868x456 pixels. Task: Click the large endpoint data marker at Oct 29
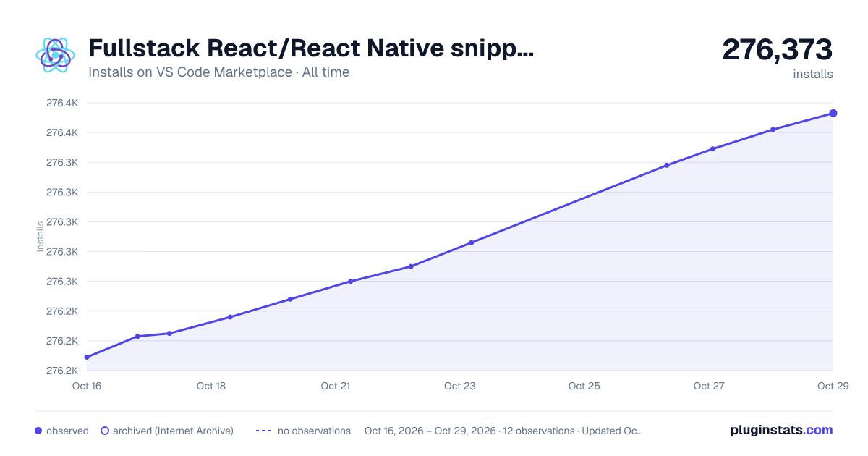[833, 113]
